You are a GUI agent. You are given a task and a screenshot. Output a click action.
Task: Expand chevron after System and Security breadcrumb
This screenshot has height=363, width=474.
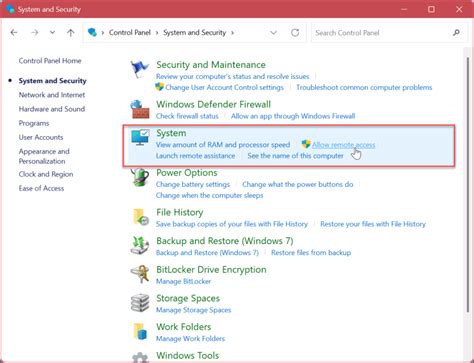[x=232, y=33]
